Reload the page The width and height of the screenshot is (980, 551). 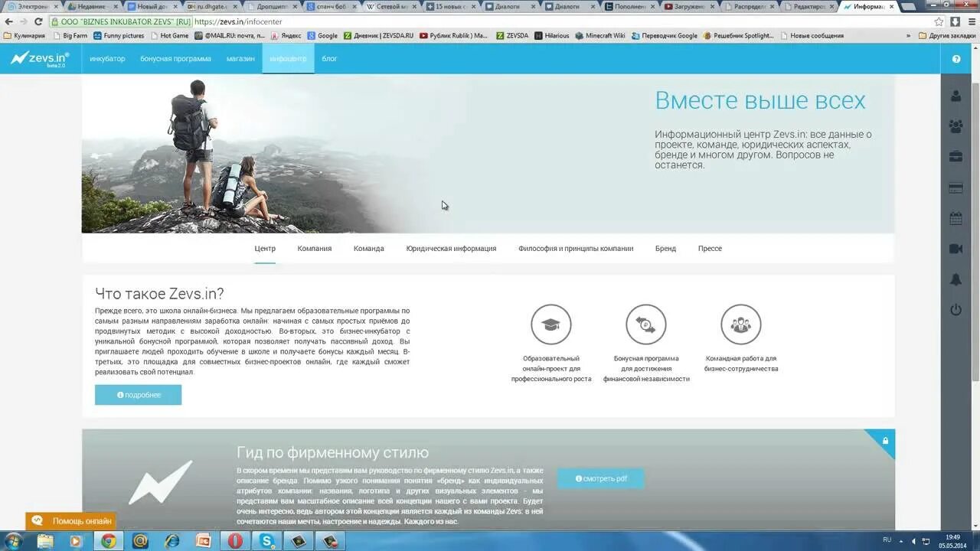point(38,21)
